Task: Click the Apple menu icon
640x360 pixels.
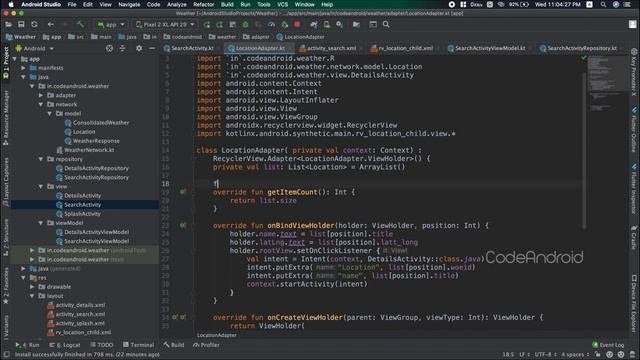Action: [11, 4]
